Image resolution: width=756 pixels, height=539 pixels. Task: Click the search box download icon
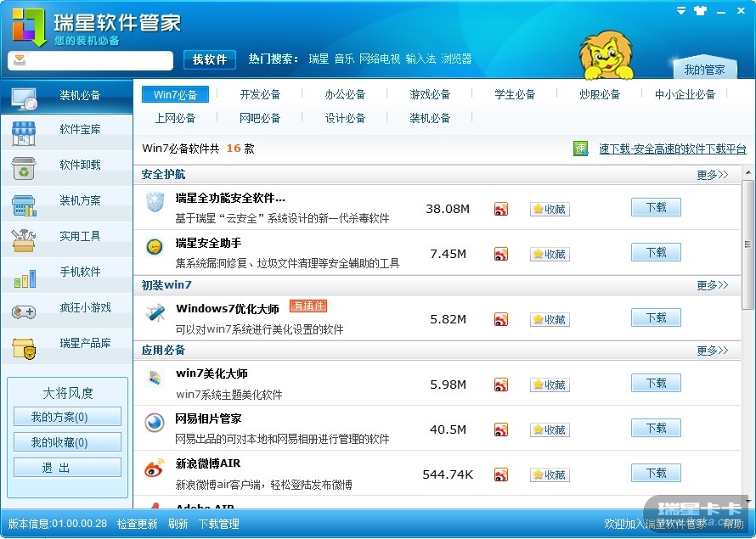pyautogui.click(x=20, y=60)
